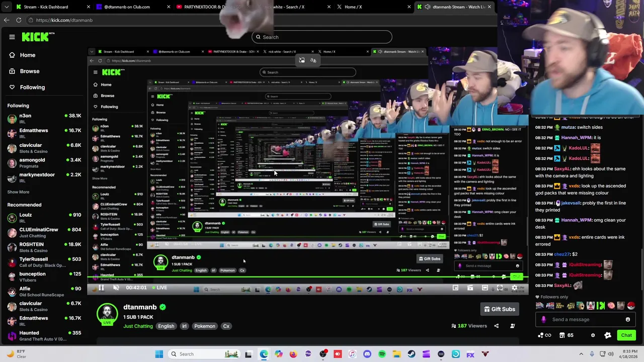Viewport: 644px width, 362px height.
Task: Select the Cx stream tag
Action: click(226, 326)
